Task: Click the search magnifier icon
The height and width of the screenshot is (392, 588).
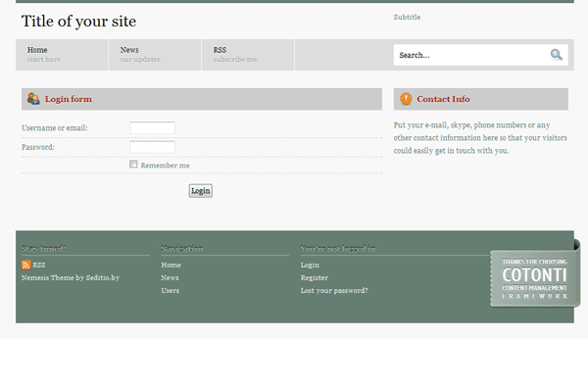Action: [557, 55]
